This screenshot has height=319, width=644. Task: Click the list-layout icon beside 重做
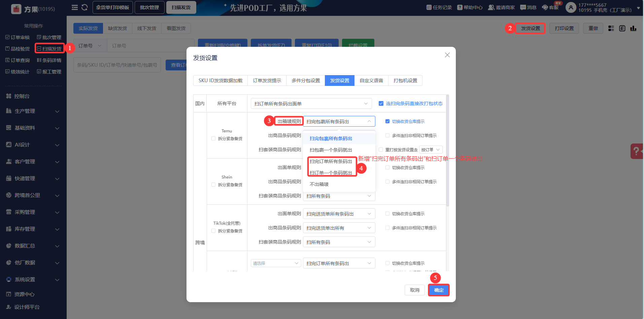pos(611,28)
